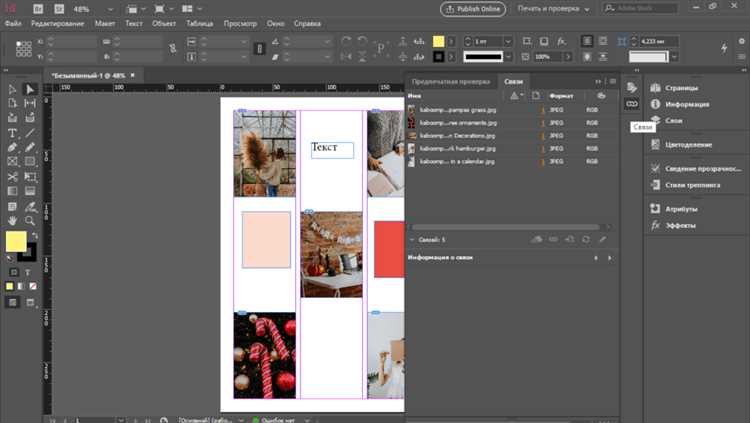This screenshot has width=750, height=423.
Task: Select the Zoom magnifier tool
Action: coord(30,219)
